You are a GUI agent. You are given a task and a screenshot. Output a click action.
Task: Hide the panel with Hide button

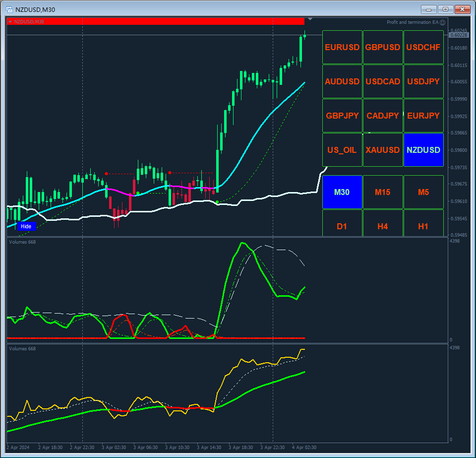26,226
